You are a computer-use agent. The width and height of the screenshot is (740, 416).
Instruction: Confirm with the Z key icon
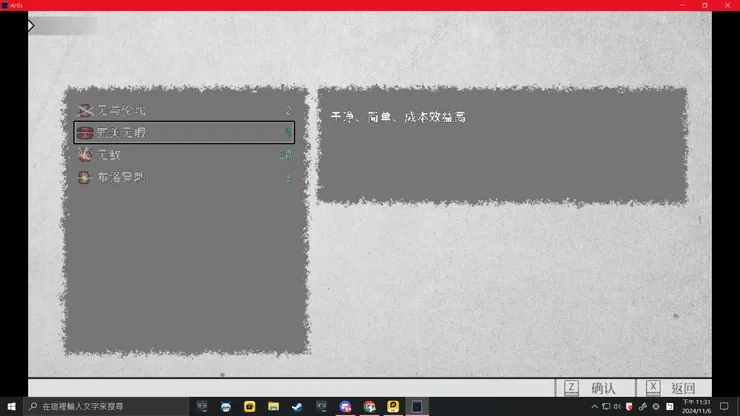572,388
